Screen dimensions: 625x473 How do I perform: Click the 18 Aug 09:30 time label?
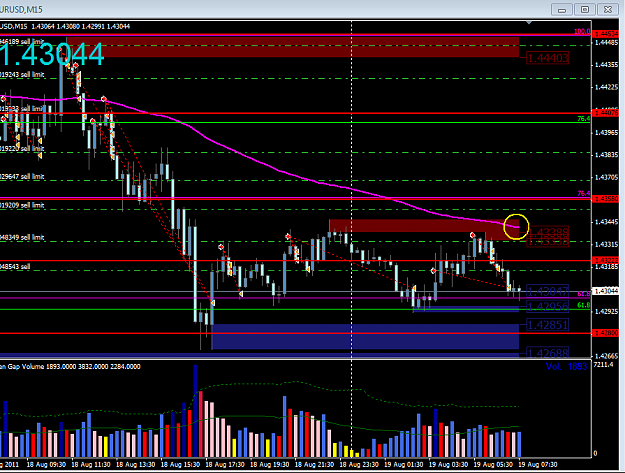pos(46,465)
